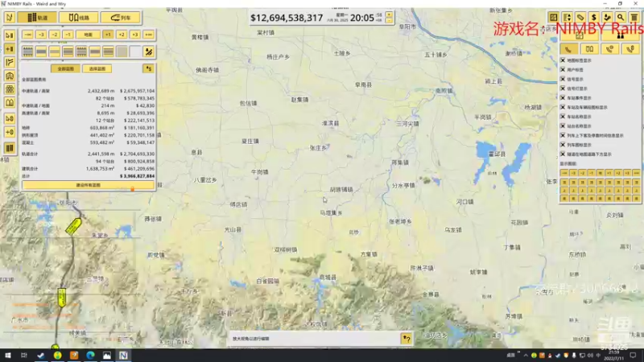
Task: Uncheck the 车站及车辆段图标显示 checkbox
Action: click(563, 107)
